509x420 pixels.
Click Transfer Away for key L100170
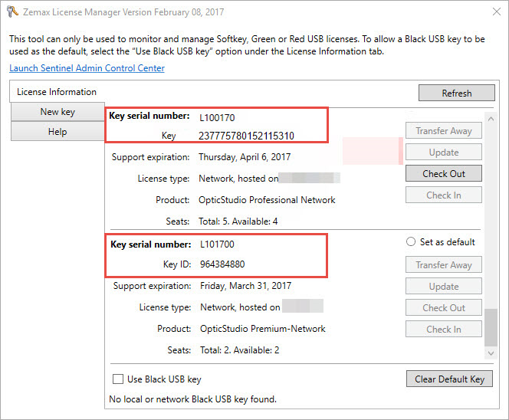(443, 131)
